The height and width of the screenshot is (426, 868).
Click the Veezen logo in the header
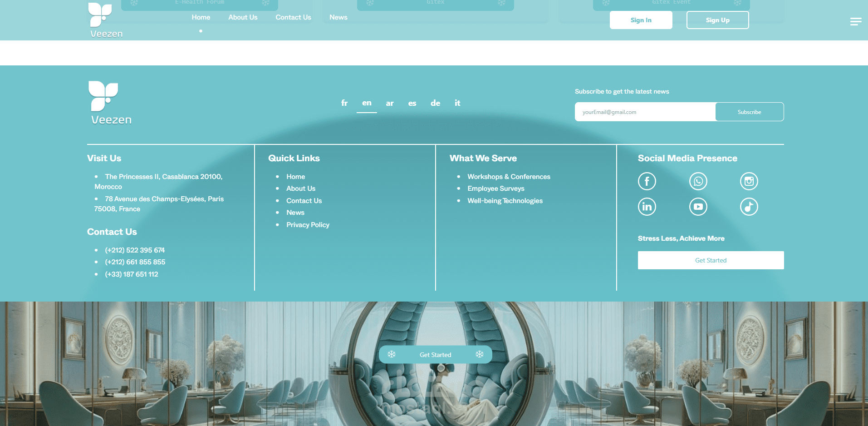click(x=106, y=20)
